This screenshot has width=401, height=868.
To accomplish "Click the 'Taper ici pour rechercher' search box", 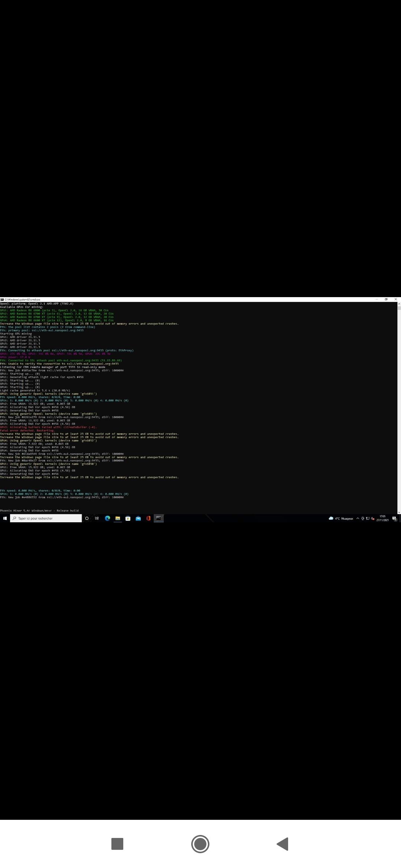I will click(x=46, y=518).
